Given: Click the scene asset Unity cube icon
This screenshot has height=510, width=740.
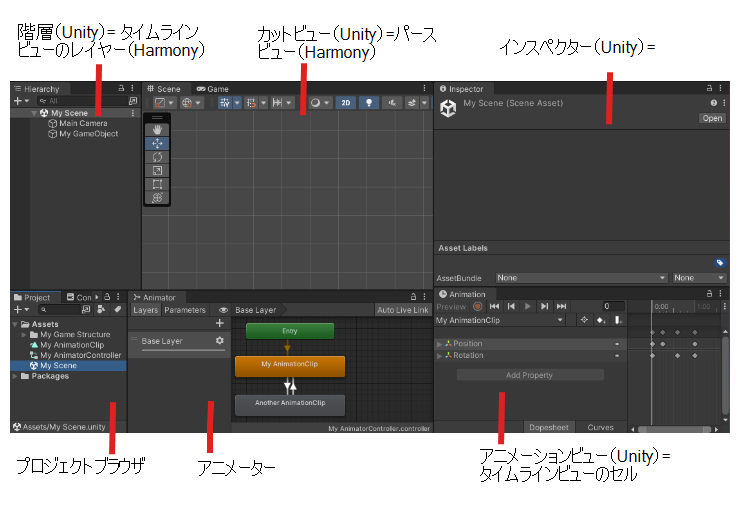Looking at the screenshot, I should tap(448, 109).
